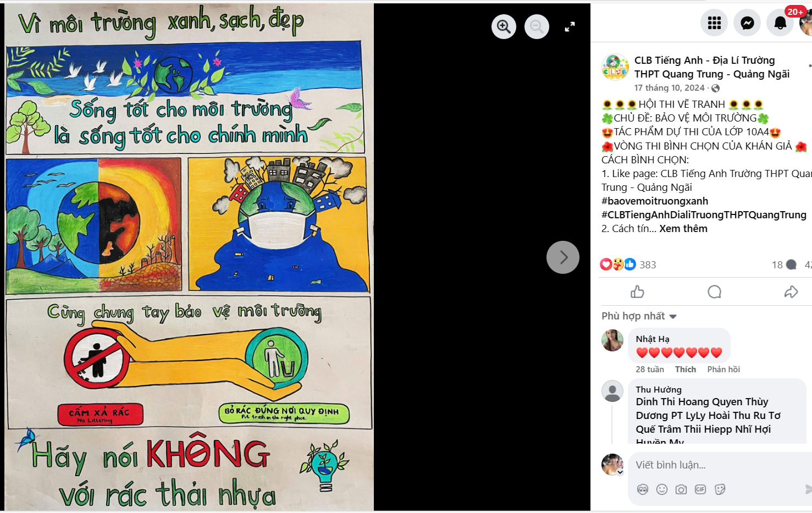Expand post text with Xem thêm
The height and width of the screenshot is (513, 812).
[683, 229]
